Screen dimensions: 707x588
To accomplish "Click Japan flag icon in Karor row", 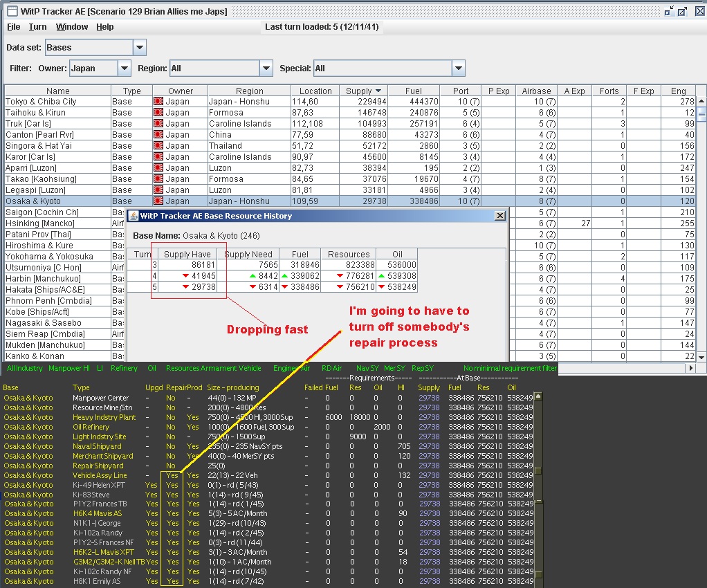I will pyautogui.click(x=158, y=157).
